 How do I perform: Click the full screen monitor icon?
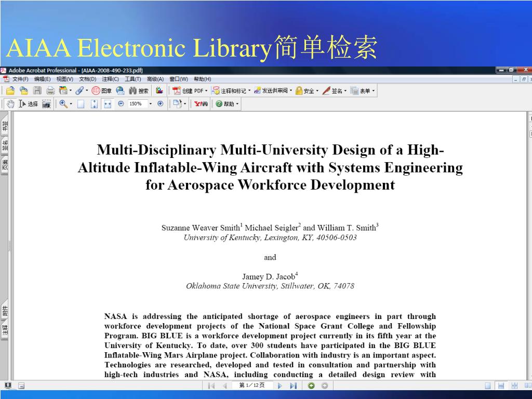tap(7, 385)
